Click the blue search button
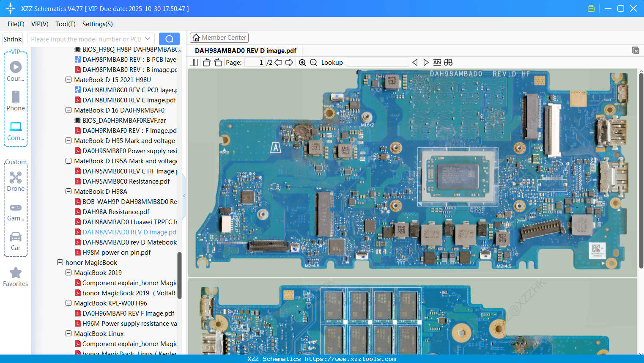 pos(169,39)
